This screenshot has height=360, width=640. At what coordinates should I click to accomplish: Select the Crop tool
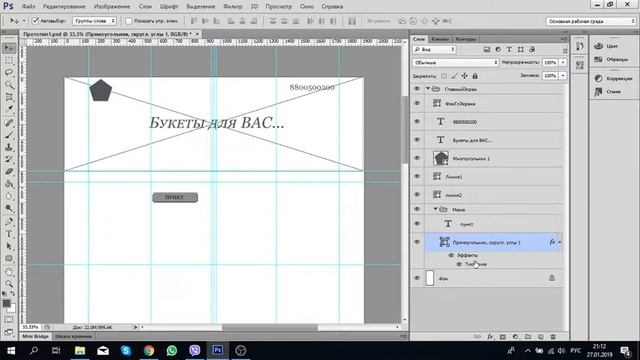[9, 97]
